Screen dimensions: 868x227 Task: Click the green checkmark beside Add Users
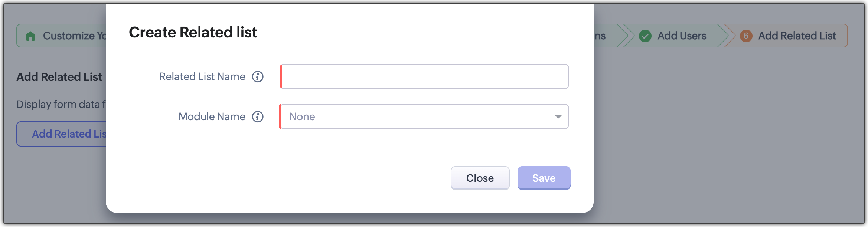(645, 36)
